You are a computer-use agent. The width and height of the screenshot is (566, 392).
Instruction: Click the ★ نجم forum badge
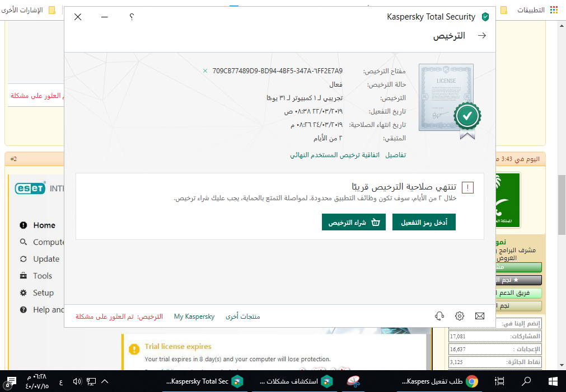click(x=518, y=280)
